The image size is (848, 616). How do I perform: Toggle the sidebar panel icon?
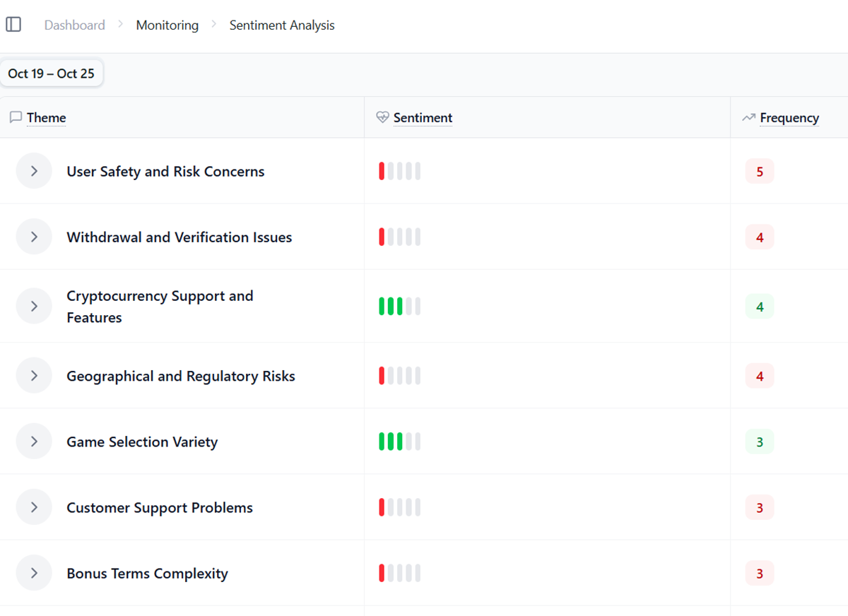13,25
